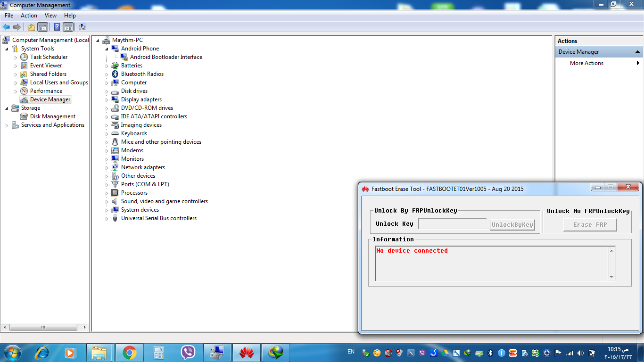
Task: Expand the Batteries device category
Action: pyautogui.click(x=107, y=66)
